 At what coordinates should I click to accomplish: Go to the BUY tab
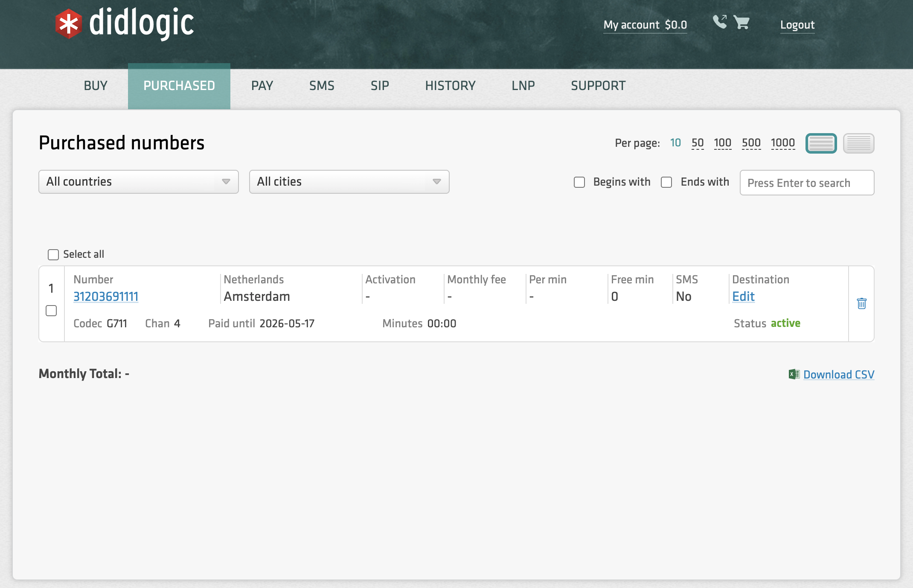pyautogui.click(x=96, y=86)
